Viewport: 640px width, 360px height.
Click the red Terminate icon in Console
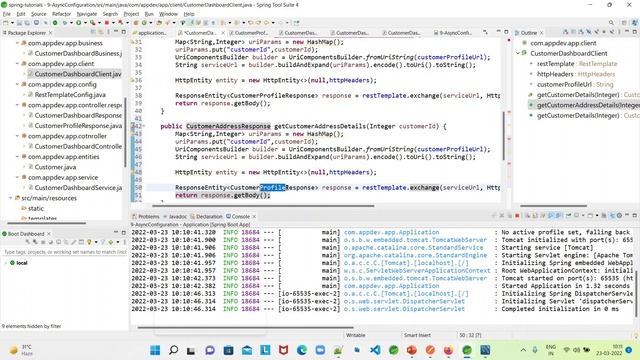click(x=517, y=216)
